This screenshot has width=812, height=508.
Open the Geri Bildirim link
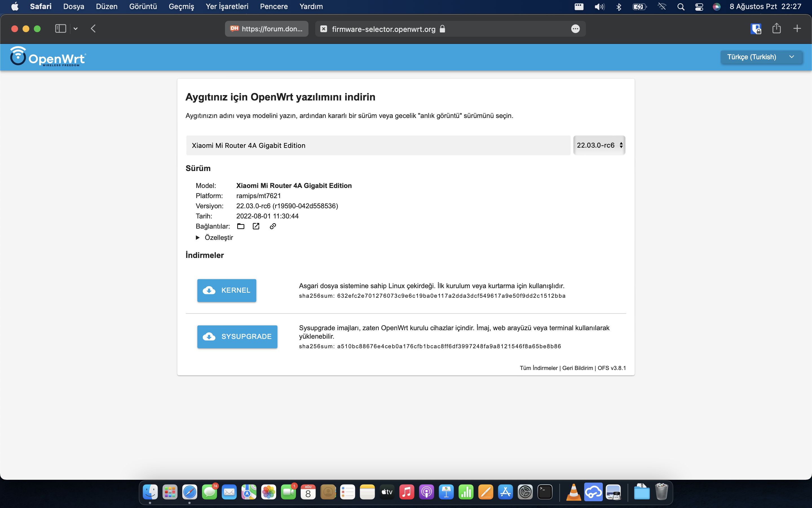(577, 368)
